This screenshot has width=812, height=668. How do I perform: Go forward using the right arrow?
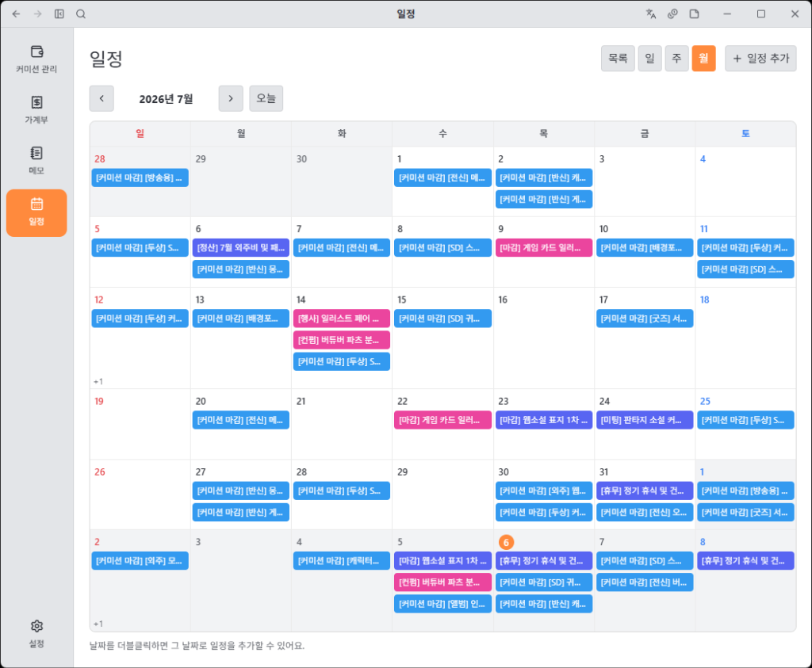click(38, 14)
